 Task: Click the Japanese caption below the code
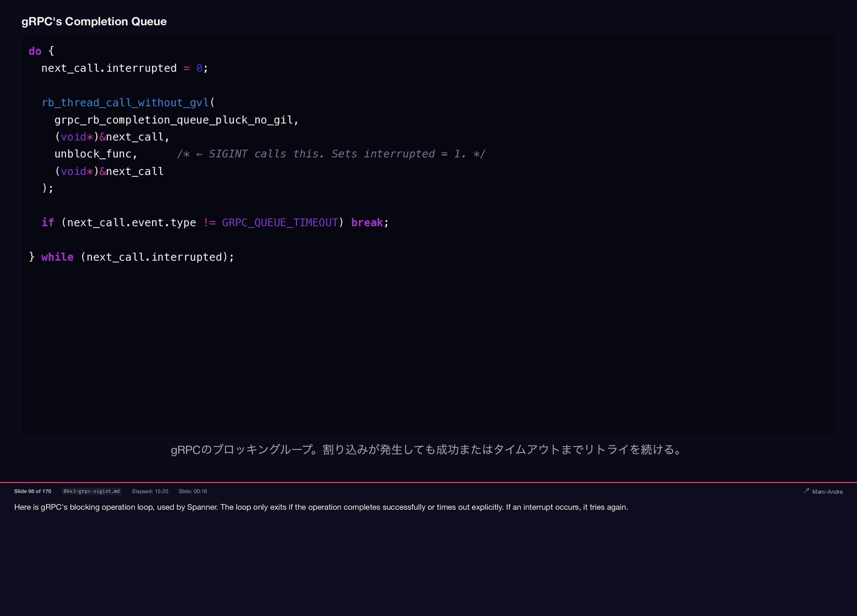pos(426,449)
